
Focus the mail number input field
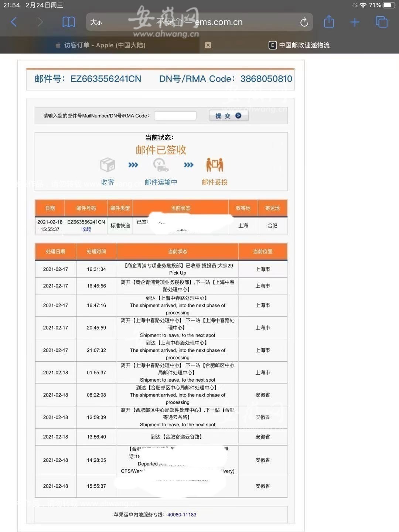pos(175,116)
